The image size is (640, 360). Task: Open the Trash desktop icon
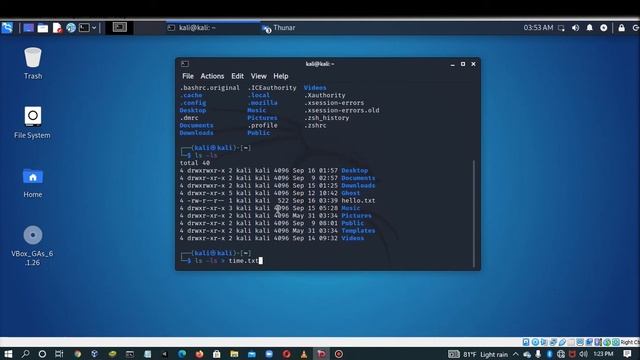(x=33, y=63)
